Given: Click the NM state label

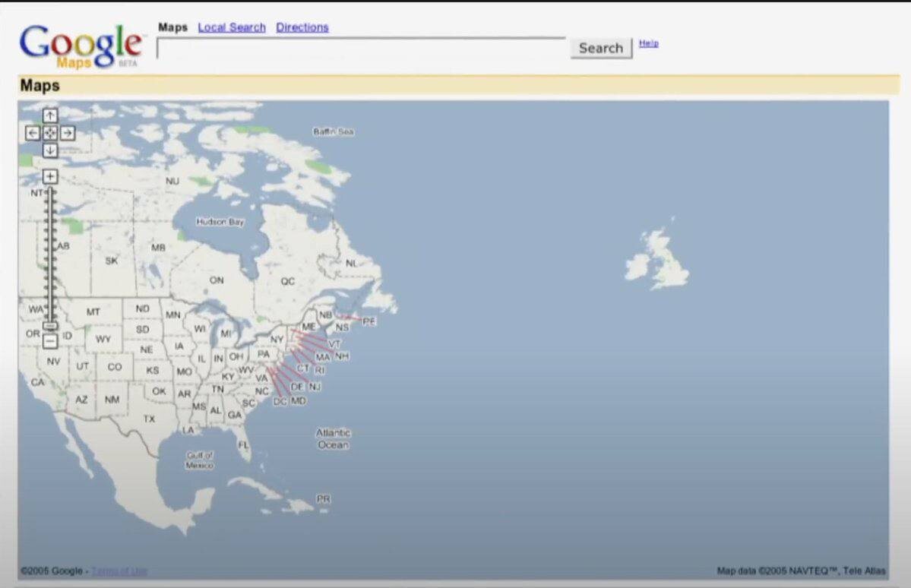Looking at the screenshot, I should 112,400.
